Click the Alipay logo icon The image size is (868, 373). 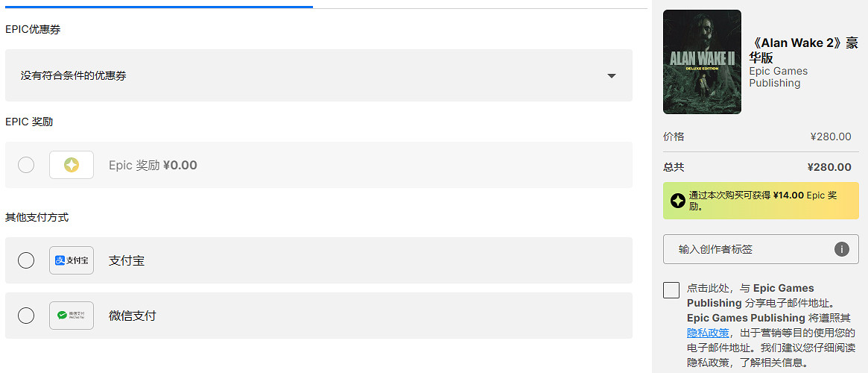72,260
